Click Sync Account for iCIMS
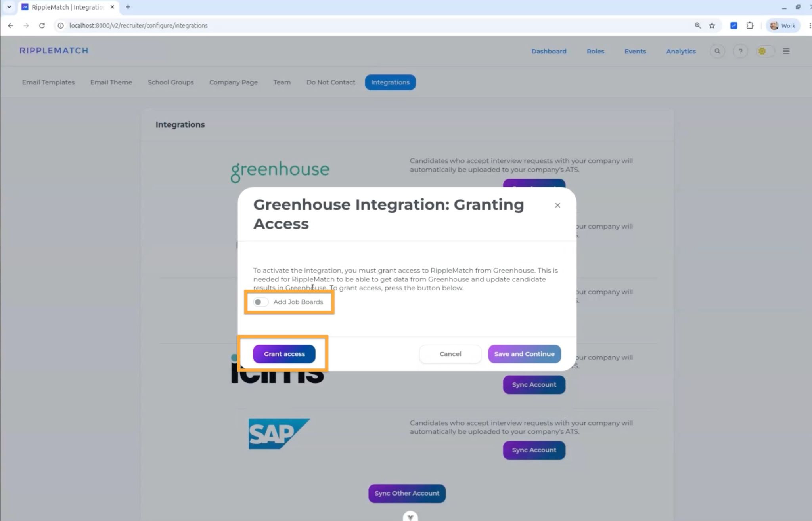This screenshot has width=812, height=521. click(x=534, y=385)
